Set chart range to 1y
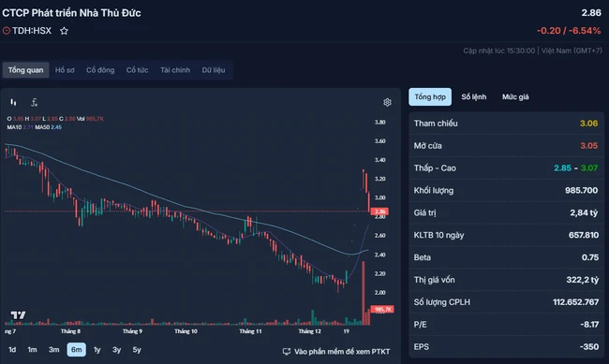The height and width of the screenshot is (364, 609). point(97,350)
